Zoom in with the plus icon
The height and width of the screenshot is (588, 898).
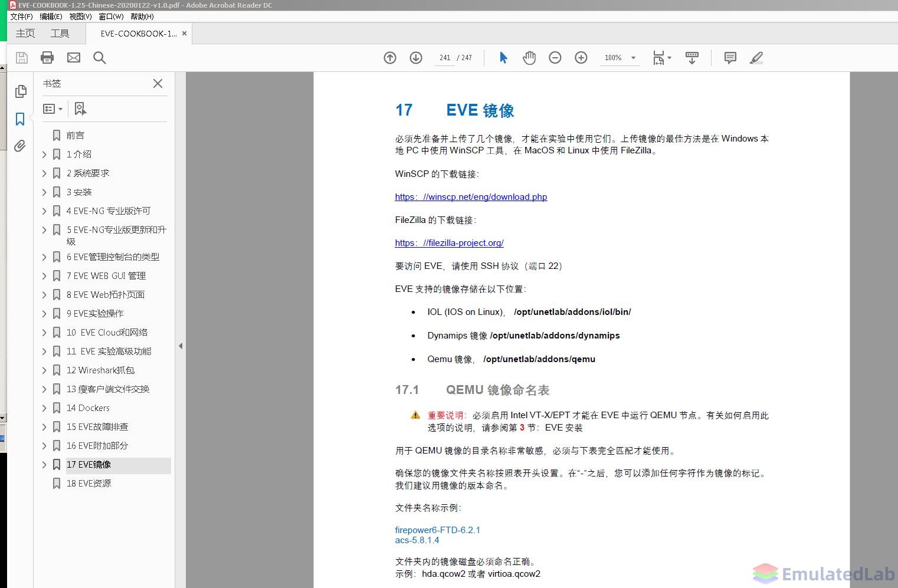581,58
